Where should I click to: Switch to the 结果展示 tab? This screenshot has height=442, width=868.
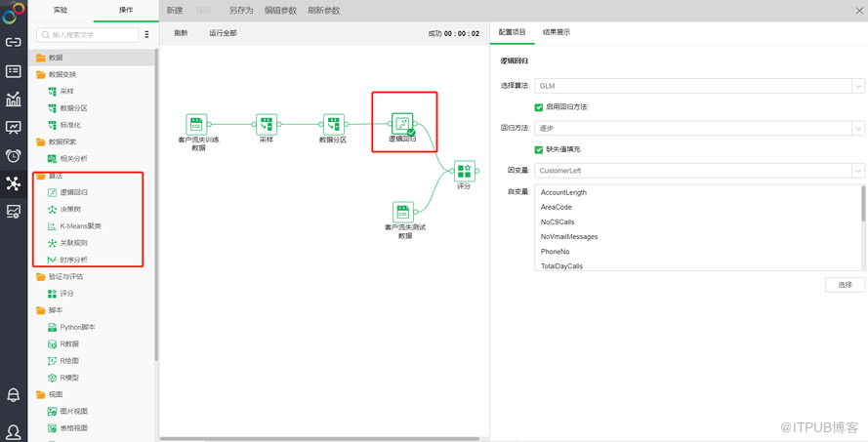tap(557, 32)
